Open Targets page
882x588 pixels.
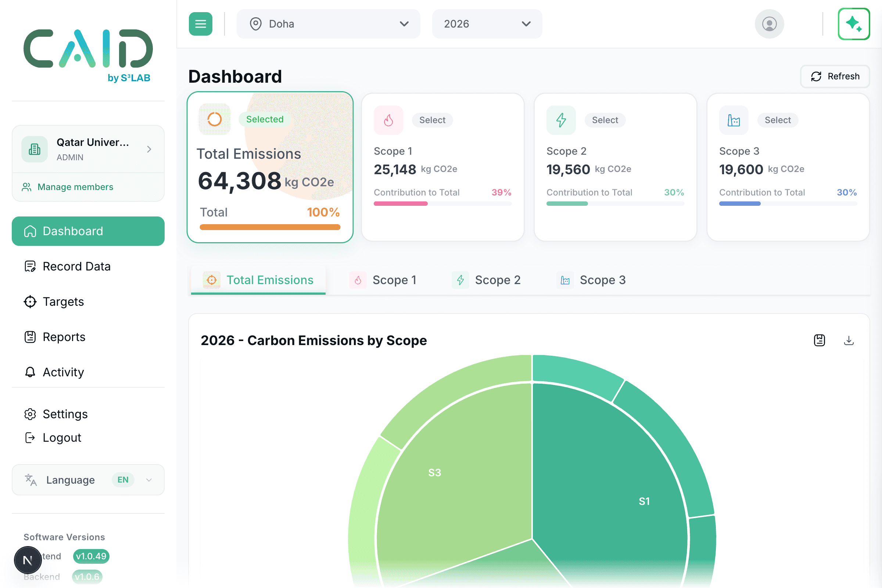coord(88,301)
